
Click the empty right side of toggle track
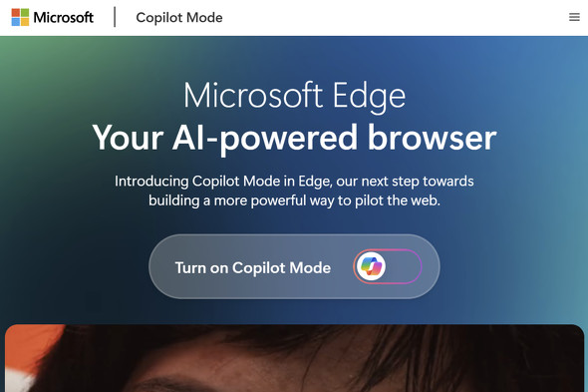point(405,266)
